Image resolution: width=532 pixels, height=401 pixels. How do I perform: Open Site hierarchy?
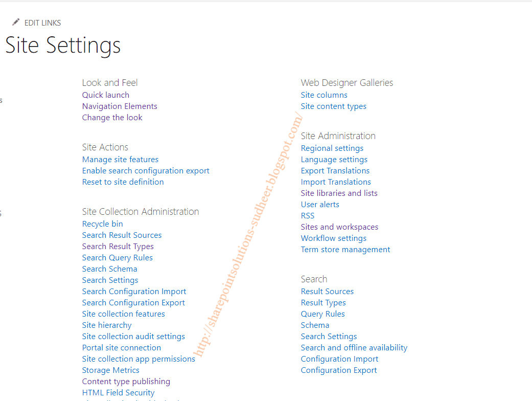(x=106, y=325)
